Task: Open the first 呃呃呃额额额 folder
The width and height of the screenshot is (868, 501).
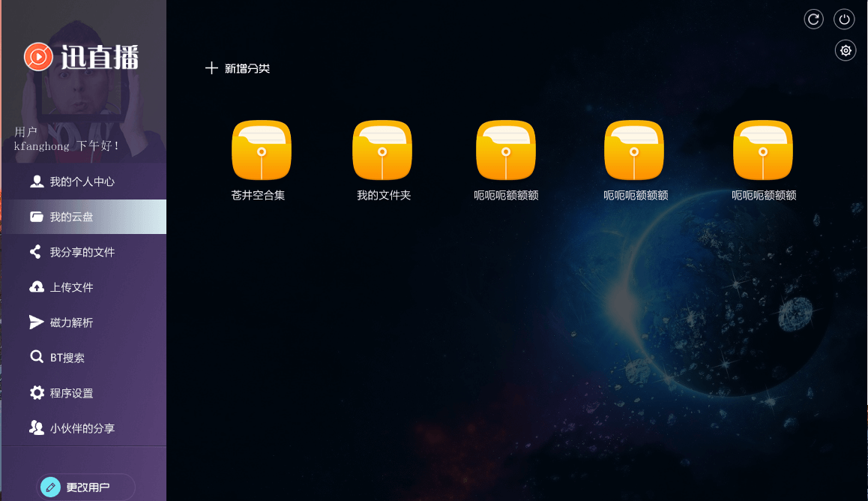Action: [x=506, y=150]
